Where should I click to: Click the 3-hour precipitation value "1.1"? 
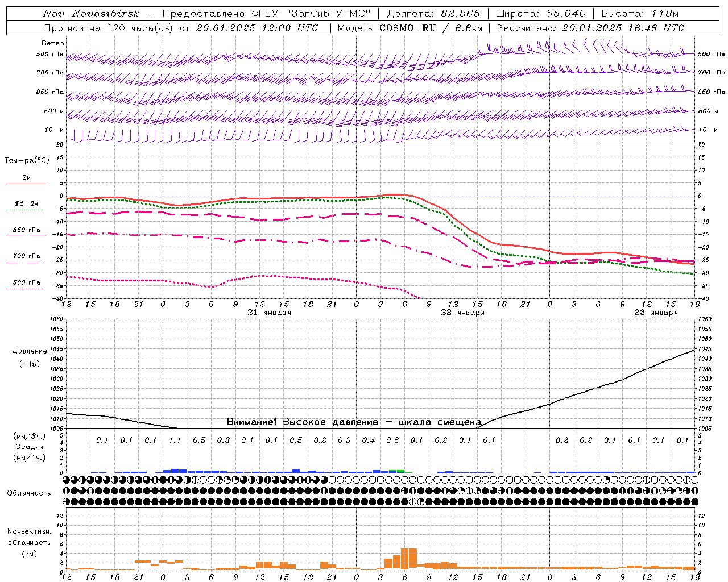[x=175, y=440]
